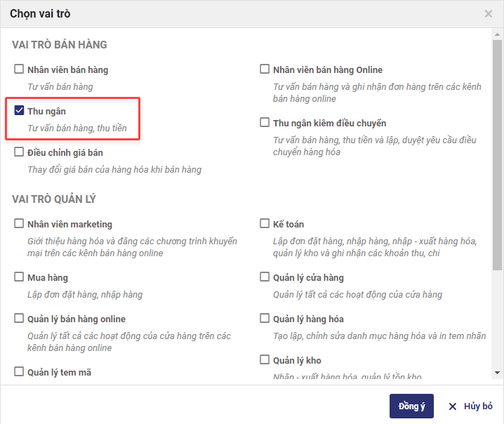Click the vertical scrollbar thumb
Screen dimensions: 504x424
click(498, 154)
